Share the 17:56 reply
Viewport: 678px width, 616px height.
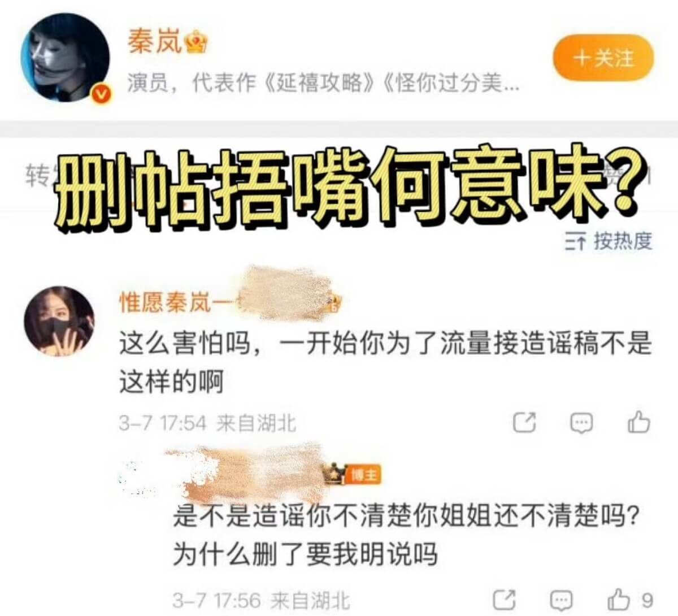[504, 599]
